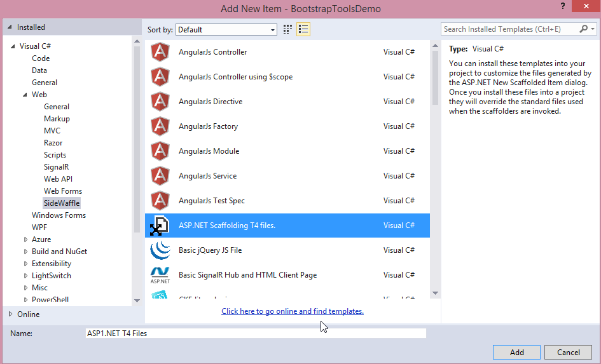Image resolution: width=601 pixels, height=364 pixels.
Task: Select the Code category
Action: coord(41,58)
